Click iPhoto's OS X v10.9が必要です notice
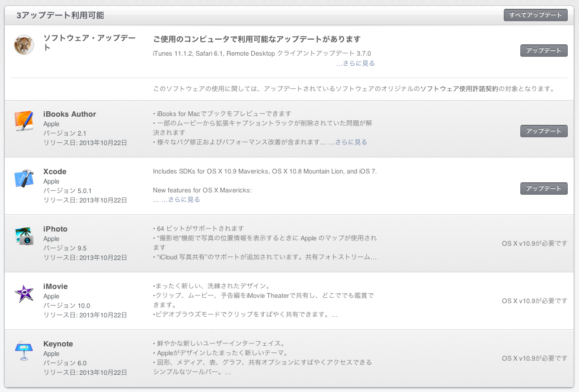 pos(535,243)
